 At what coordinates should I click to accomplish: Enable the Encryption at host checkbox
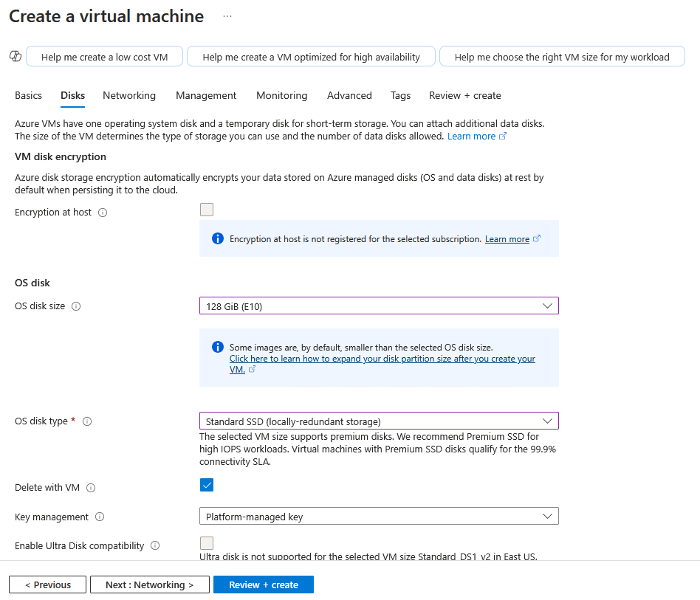pos(207,210)
